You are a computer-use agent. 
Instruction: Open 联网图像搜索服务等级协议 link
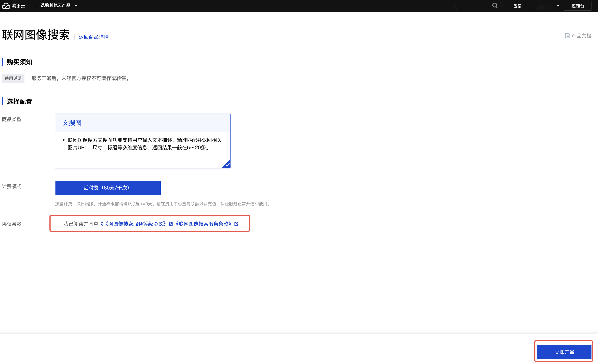pos(133,224)
